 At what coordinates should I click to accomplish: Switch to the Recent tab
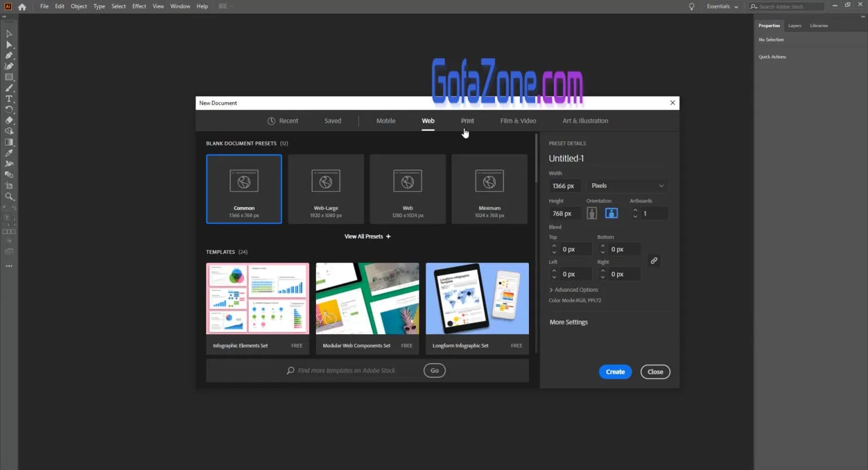[283, 121]
